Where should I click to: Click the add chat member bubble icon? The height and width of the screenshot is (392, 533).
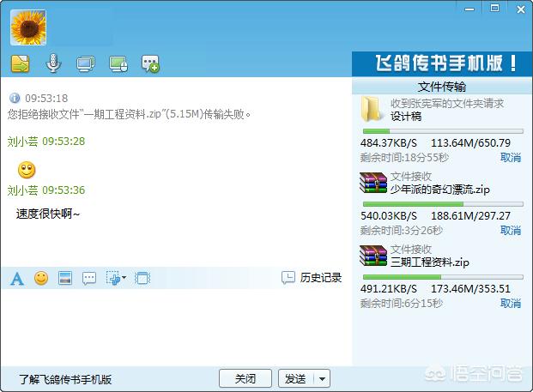[x=150, y=63]
